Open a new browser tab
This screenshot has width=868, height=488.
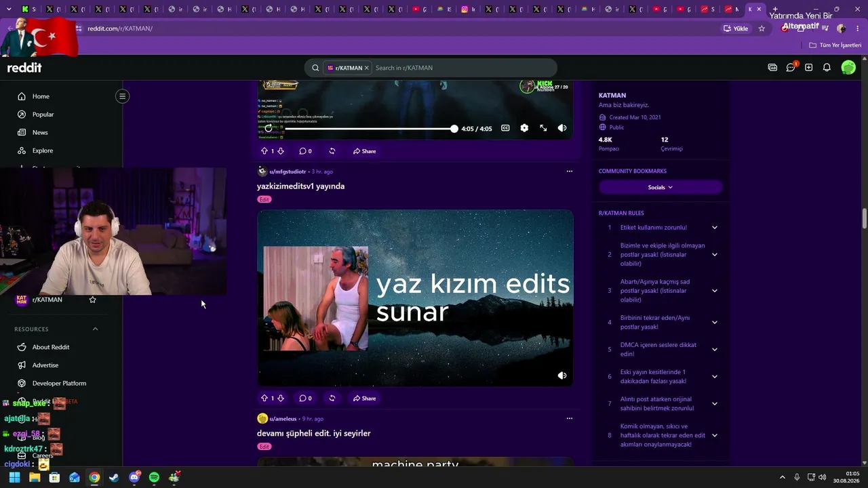click(x=775, y=9)
